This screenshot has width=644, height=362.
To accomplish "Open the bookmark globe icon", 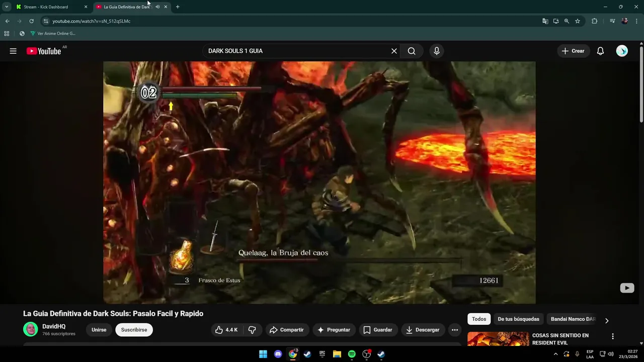I will coord(22,34).
